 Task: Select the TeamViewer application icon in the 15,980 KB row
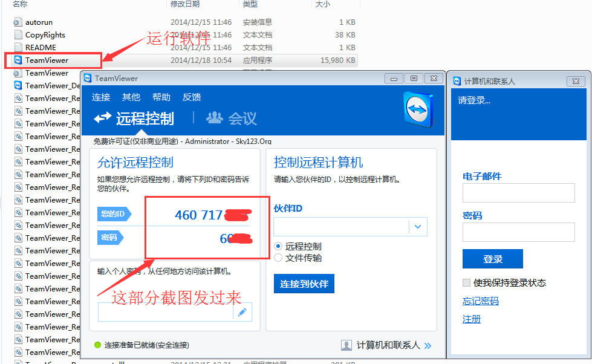point(18,60)
